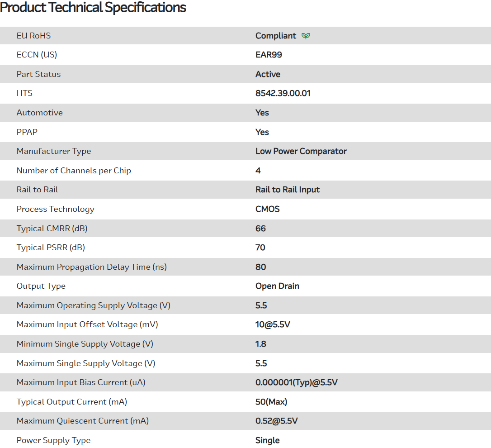Click the "Maximum Propagation Delay Time (ns)" label
The image size is (491, 448).
point(92,267)
